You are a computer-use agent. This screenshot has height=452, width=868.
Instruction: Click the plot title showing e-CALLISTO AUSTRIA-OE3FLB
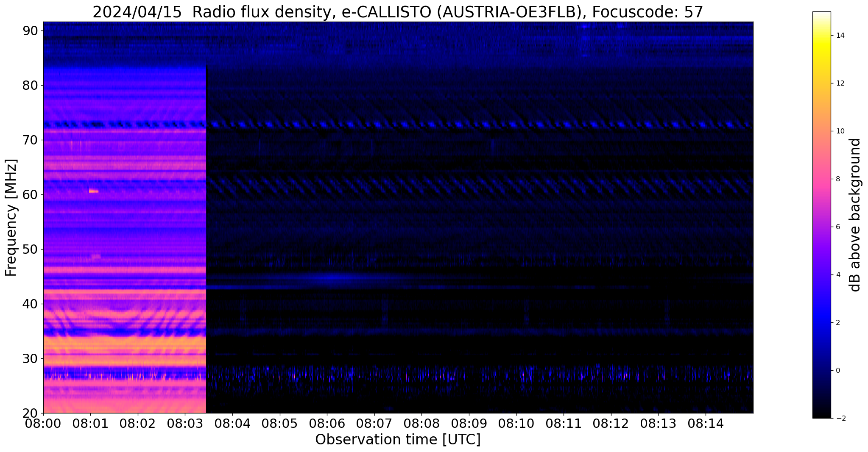(398, 12)
